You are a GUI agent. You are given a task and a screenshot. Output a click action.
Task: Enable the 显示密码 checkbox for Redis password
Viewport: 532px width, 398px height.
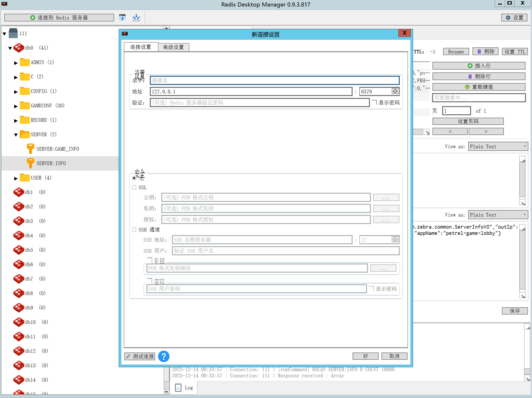[x=374, y=102]
